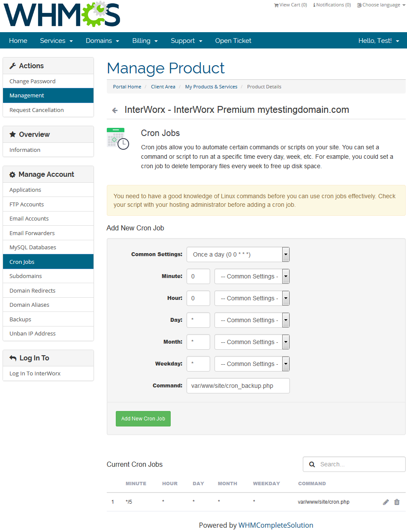Click the Command input field
Image resolution: width=407 pixels, height=532 pixels.
point(238,386)
